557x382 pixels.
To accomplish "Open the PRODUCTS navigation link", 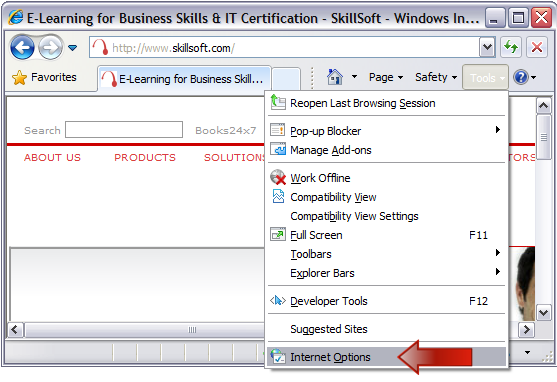I will pos(145,157).
